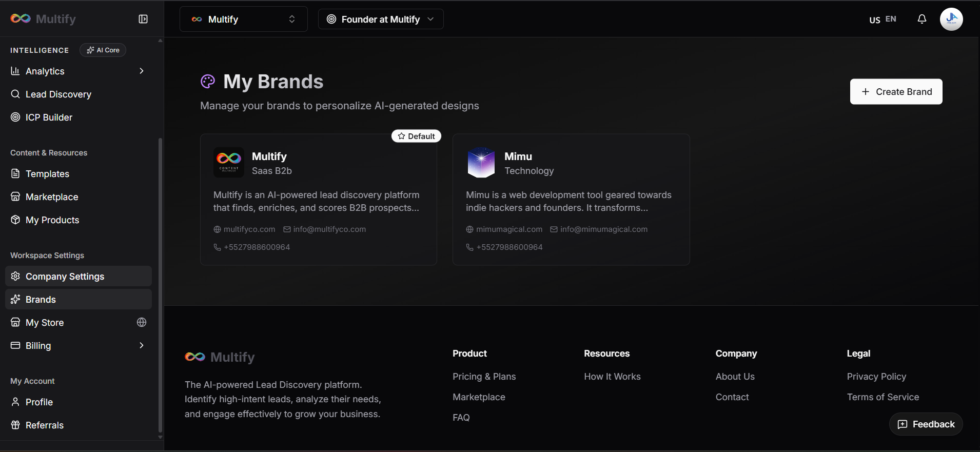Open the Privacy Policy link
The height and width of the screenshot is (452, 980).
coord(876,376)
